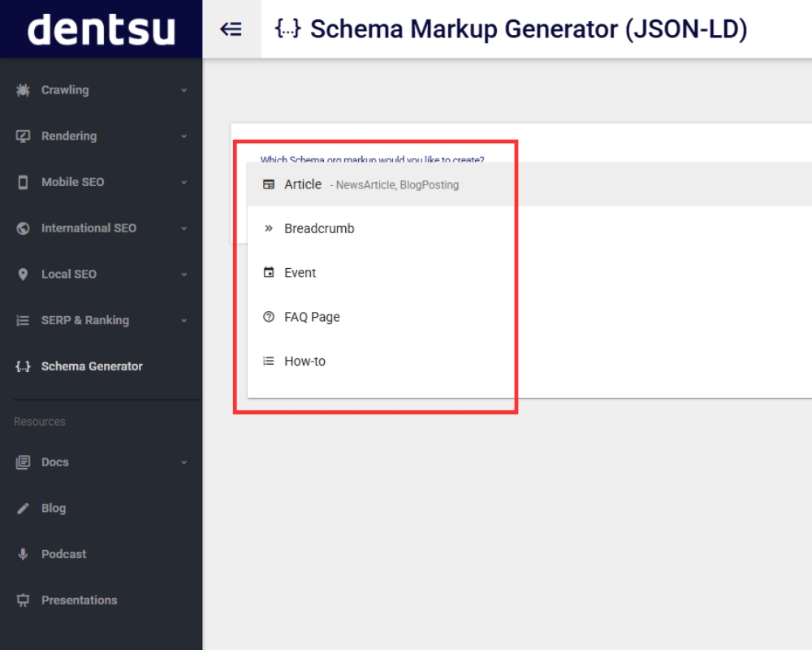Viewport: 812px width, 650px height.
Task: Open International SEO in the sidebar
Action: [x=89, y=228]
